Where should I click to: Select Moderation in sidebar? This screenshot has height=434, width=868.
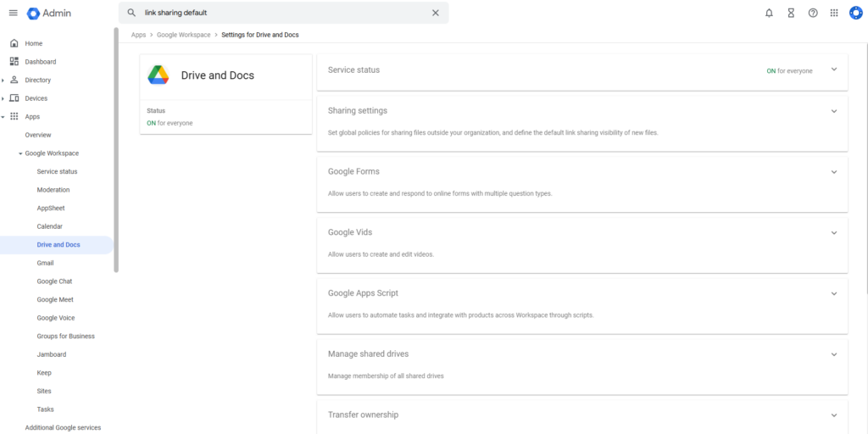click(x=53, y=190)
